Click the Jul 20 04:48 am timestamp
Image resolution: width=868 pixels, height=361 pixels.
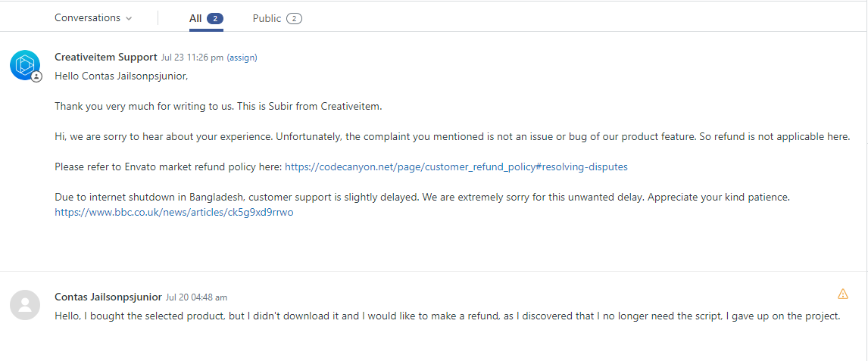(x=196, y=297)
